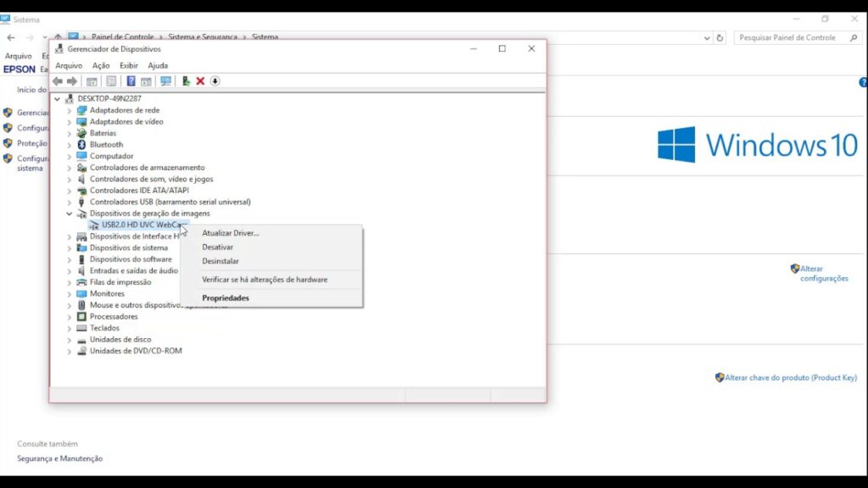Image resolution: width=868 pixels, height=488 pixels.
Task: Click the Forward arrow in Device Manager toolbar
Action: point(72,81)
